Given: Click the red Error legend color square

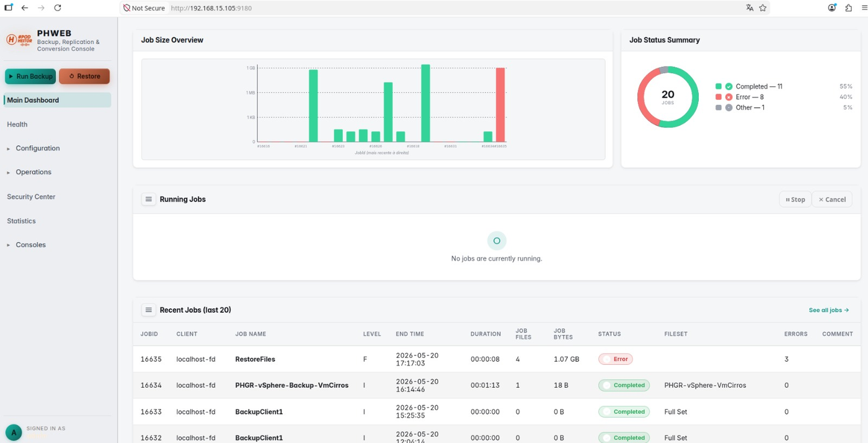Looking at the screenshot, I should pyautogui.click(x=719, y=97).
